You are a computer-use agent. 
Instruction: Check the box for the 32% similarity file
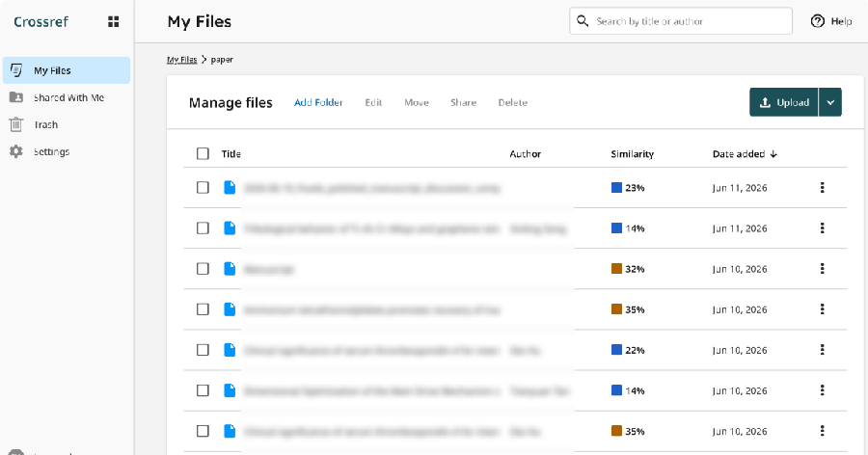[203, 268]
